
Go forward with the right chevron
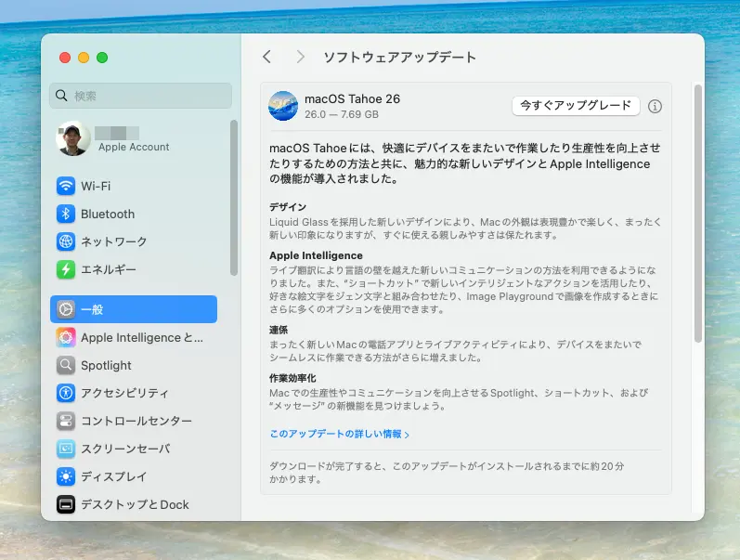300,58
